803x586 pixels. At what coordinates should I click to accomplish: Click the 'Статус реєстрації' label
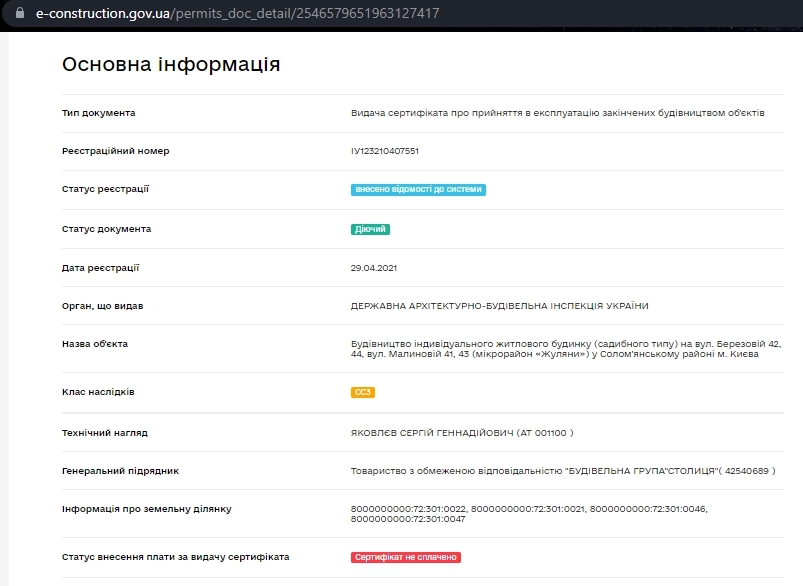[105, 189]
